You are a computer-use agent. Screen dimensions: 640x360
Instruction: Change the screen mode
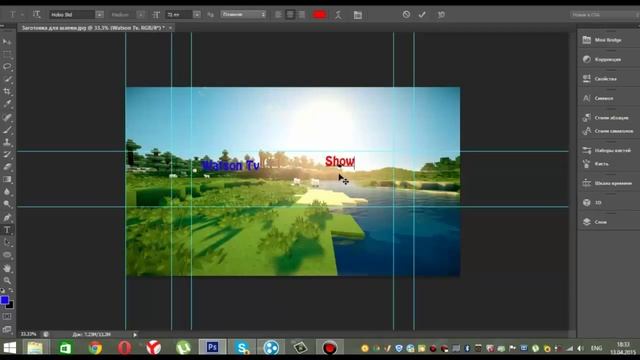pyautogui.click(x=7, y=329)
